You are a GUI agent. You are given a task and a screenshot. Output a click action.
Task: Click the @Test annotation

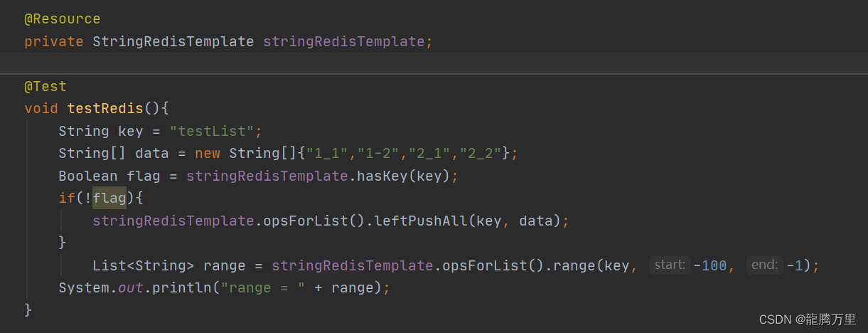(45, 87)
